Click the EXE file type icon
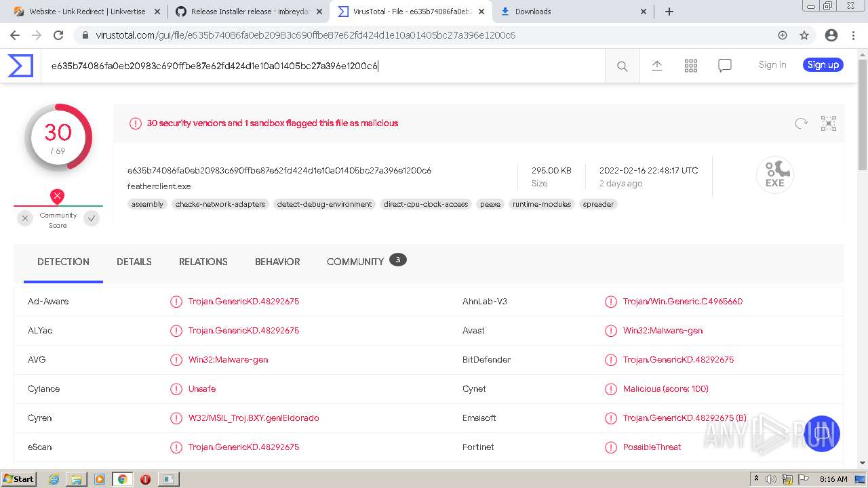Viewport: 868px width, 488px height. coord(774,175)
